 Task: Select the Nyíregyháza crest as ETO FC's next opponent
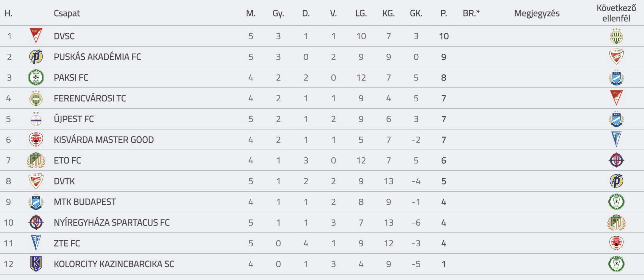tap(616, 160)
